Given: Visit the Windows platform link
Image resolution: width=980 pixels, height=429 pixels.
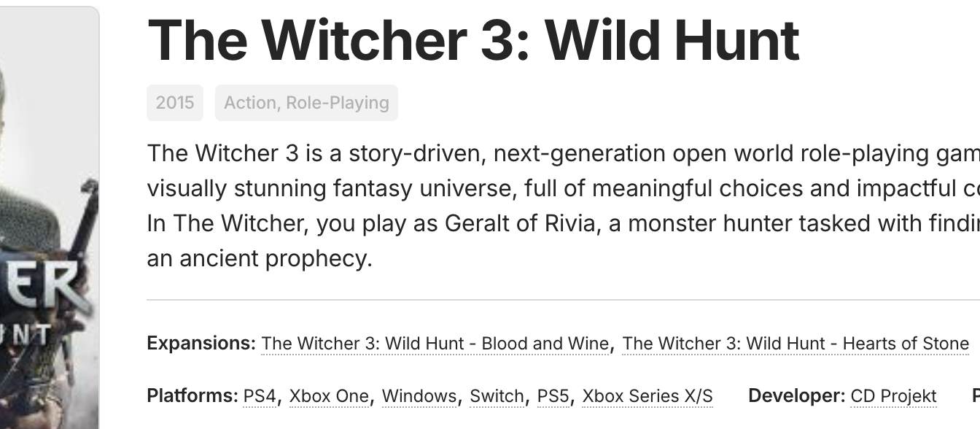Looking at the screenshot, I should pyautogui.click(x=419, y=396).
